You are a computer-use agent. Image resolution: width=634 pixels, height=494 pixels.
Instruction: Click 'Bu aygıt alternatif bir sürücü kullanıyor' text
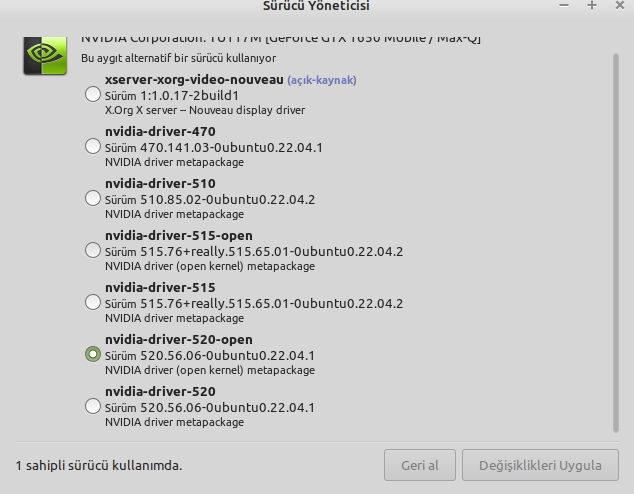[178, 58]
